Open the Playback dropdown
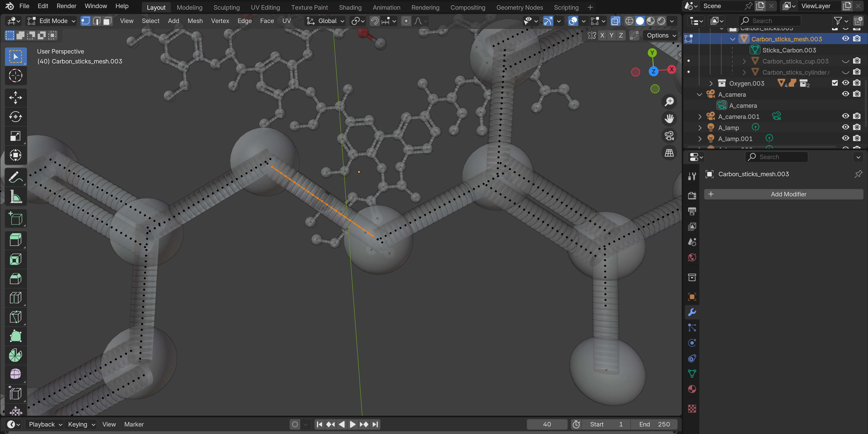Screen dimensions: 868x434 45,424
